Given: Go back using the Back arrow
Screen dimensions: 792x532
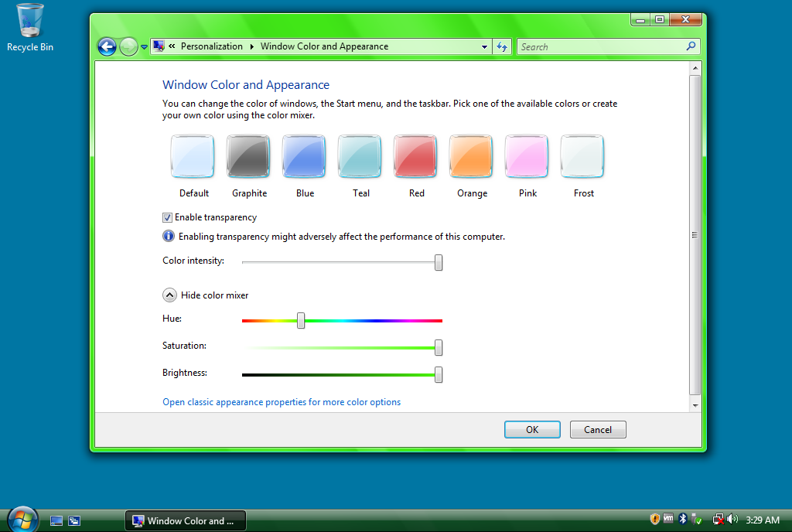Looking at the screenshot, I should (107, 47).
